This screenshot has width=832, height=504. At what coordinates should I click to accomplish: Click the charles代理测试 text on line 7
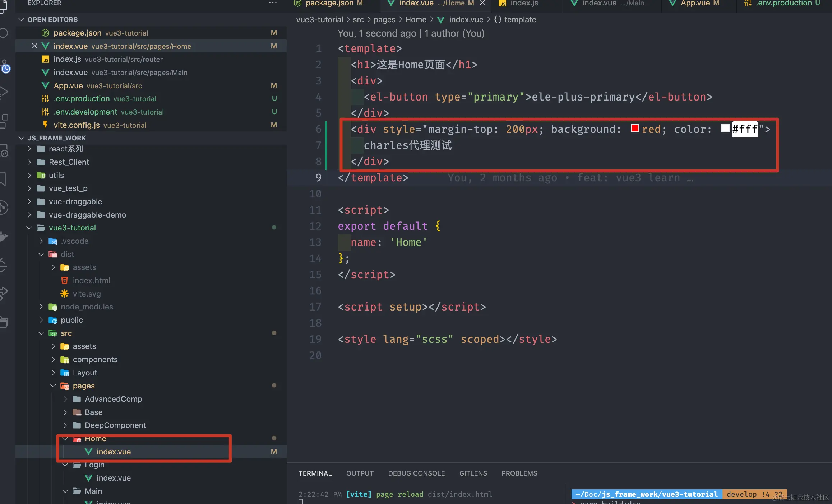click(x=408, y=145)
